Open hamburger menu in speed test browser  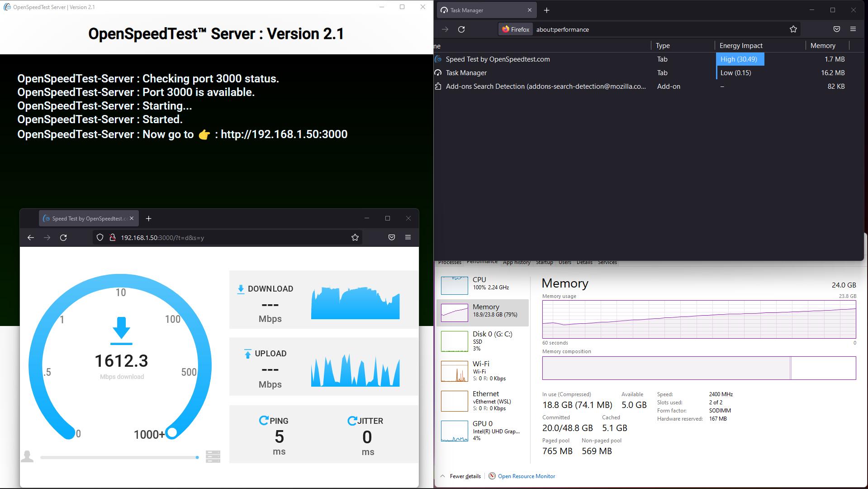coord(408,238)
